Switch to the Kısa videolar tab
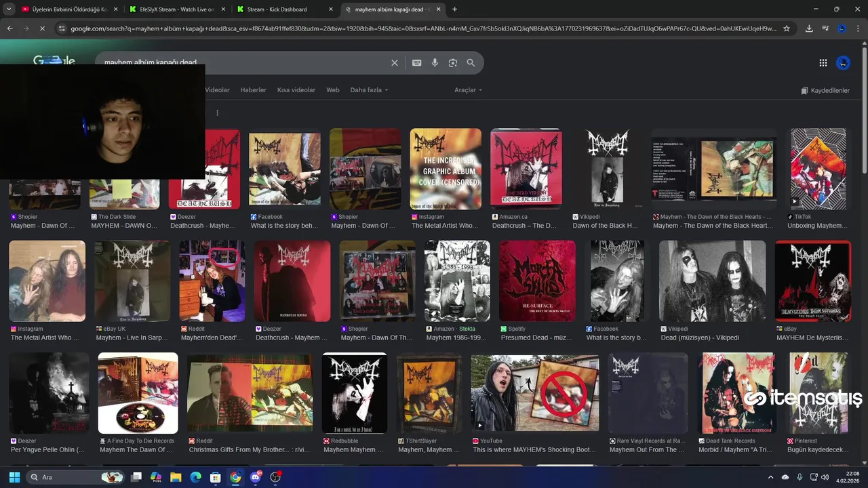The image size is (868, 488). click(296, 90)
